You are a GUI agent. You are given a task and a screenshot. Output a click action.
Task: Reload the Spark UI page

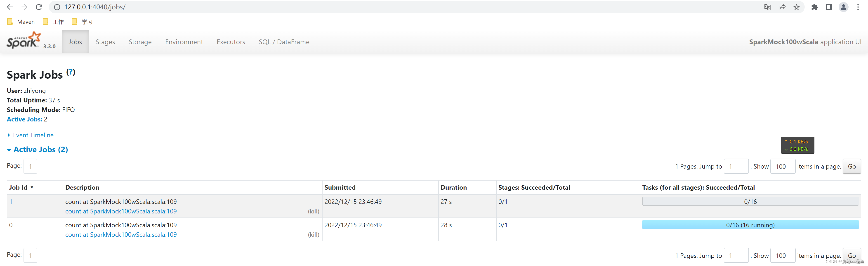pos(39,7)
